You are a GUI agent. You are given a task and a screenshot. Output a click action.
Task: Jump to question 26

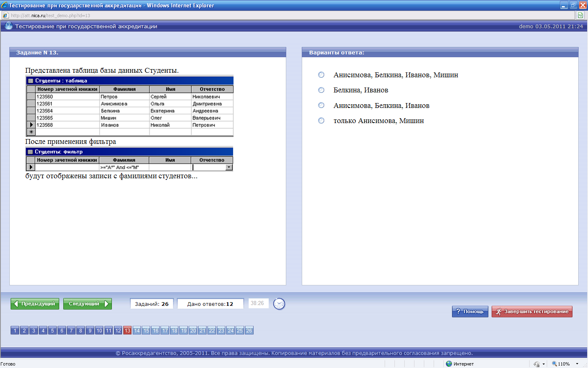pyautogui.click(x=249, y=330)
